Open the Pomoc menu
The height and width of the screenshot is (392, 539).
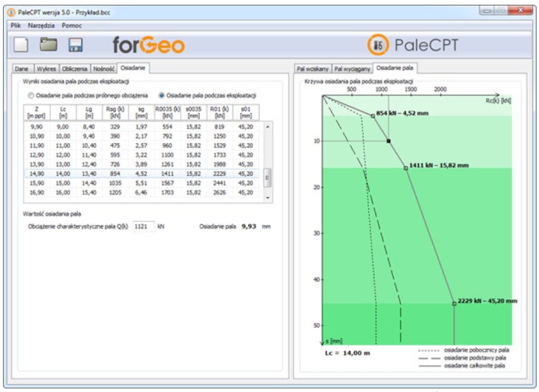[72, 26]
